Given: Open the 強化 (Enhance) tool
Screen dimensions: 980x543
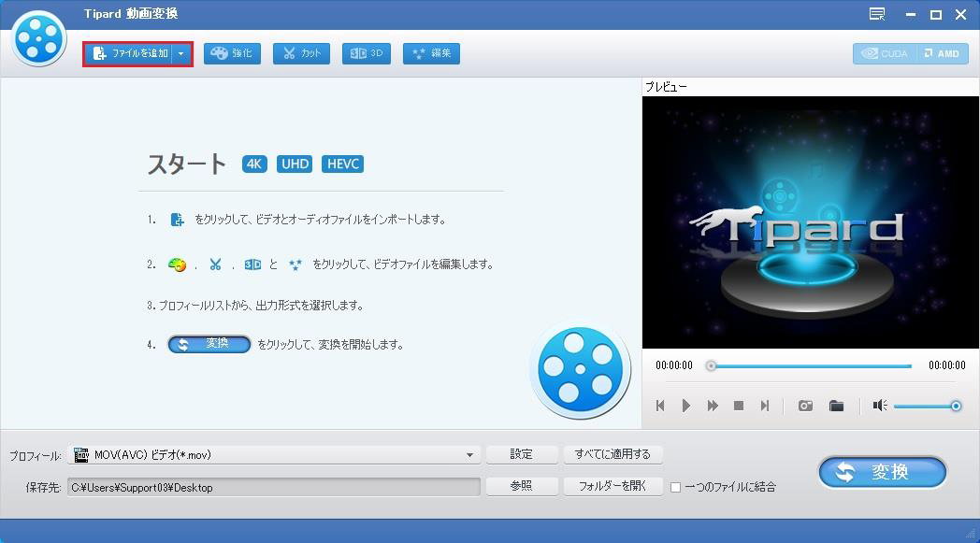Looking at the screenshot, I should pyautogui.click(x=232, y=53).
